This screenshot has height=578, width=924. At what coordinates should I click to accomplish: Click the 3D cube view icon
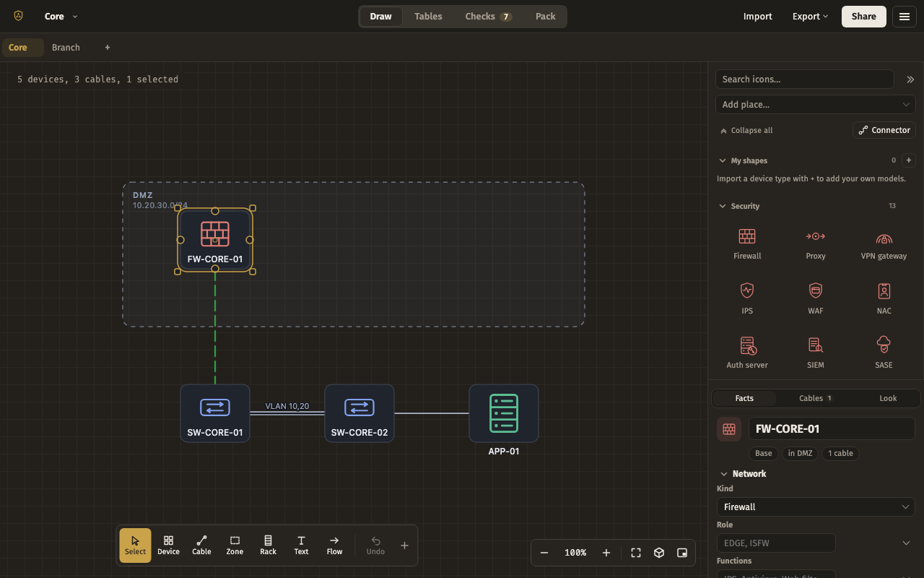click(x=659, y=553)
